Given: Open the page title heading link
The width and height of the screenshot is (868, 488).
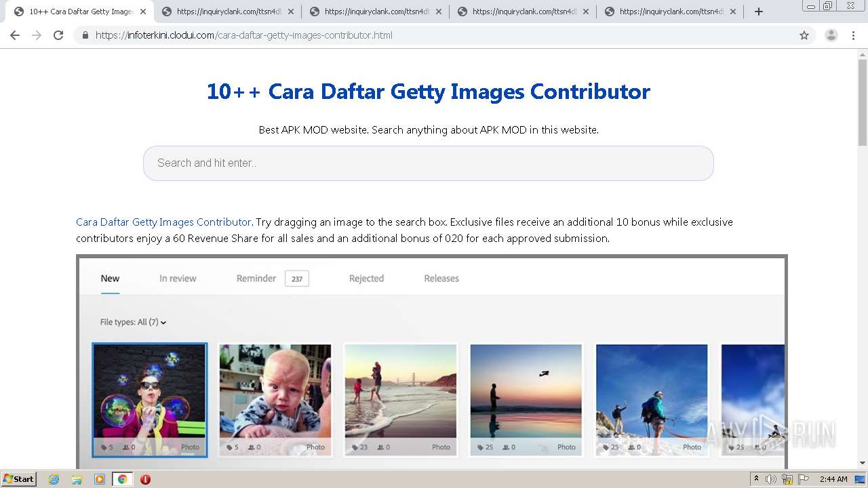Looking at the screenshot, I should pos(428,91).
